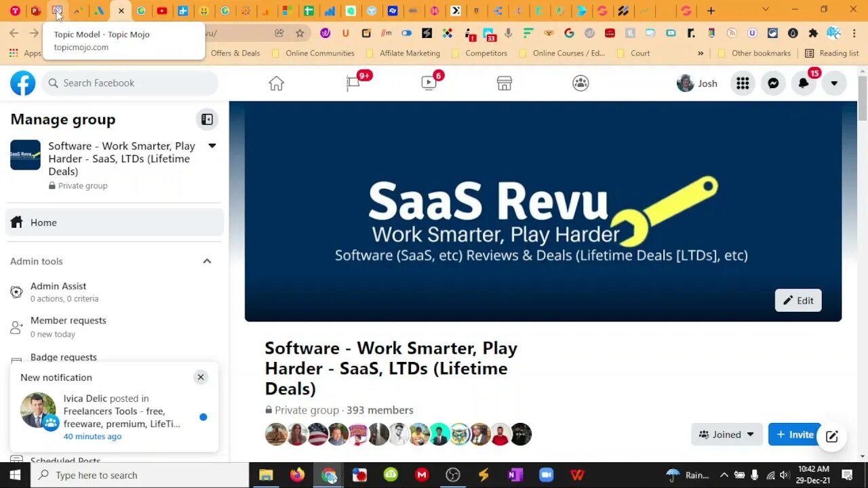Open the taskbar clock and date

tap(814, 475)
